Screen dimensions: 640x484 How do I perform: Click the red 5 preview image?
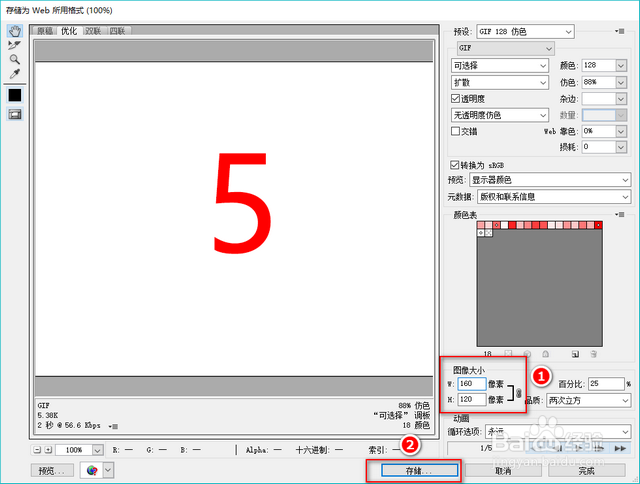242,202
